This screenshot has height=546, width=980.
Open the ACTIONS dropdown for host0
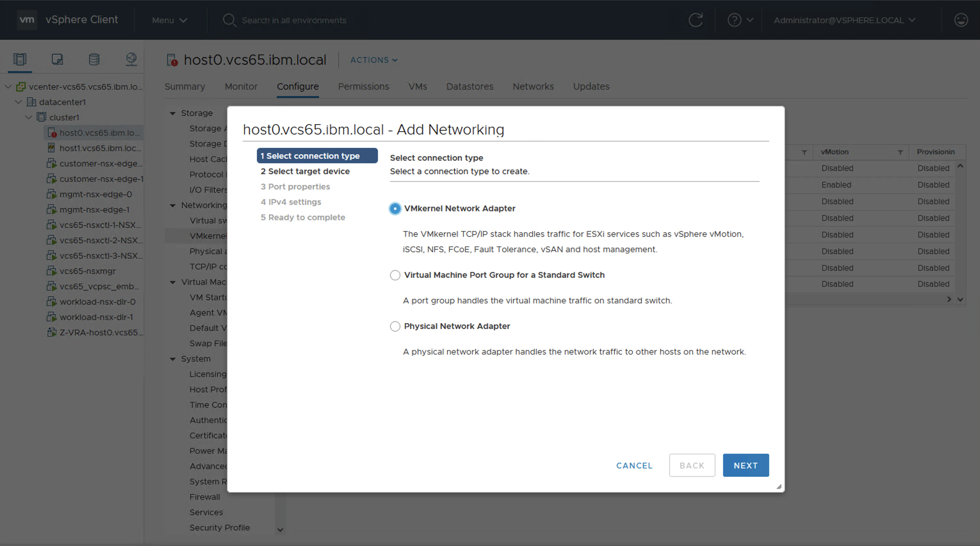tap(374, 60)
